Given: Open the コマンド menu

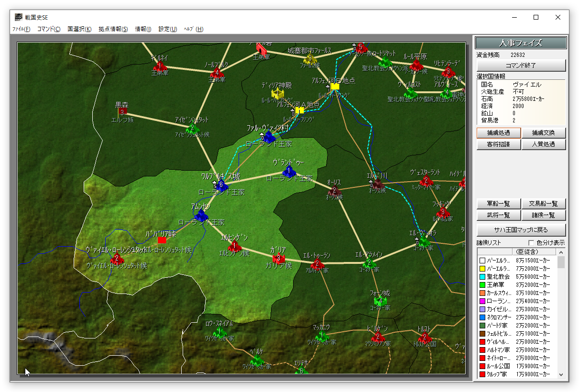Looking at the screenshot, I should coord(49,29).
